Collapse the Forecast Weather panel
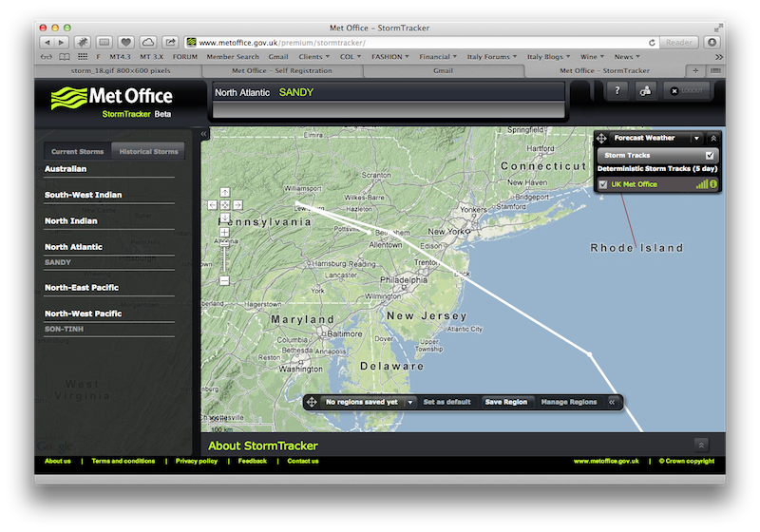The image size is (760, 532). pyautogui.click(x=713, y=139)
